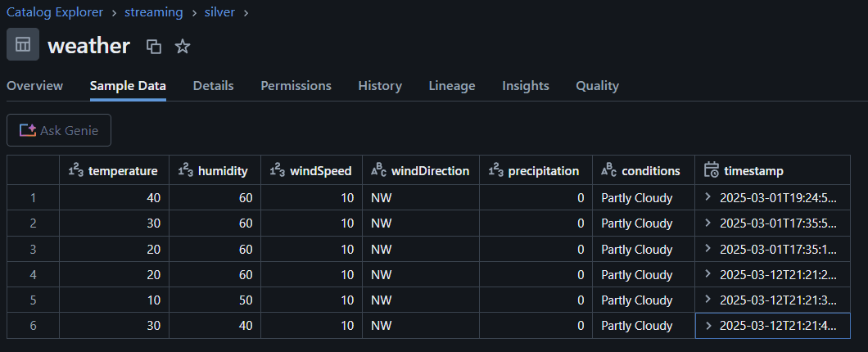Viewport: 868px width, 352px height.
Task: Open the Permissions tab
Action: 296,86
